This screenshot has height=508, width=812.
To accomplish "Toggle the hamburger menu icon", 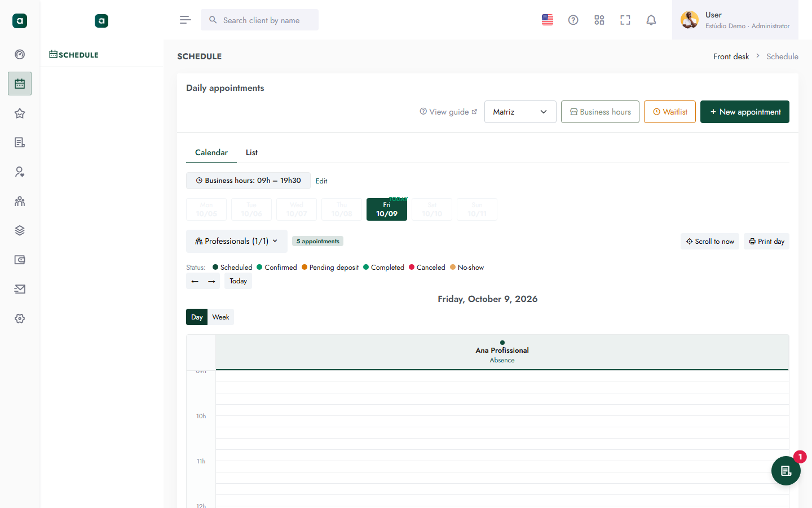I will [185, 20].
